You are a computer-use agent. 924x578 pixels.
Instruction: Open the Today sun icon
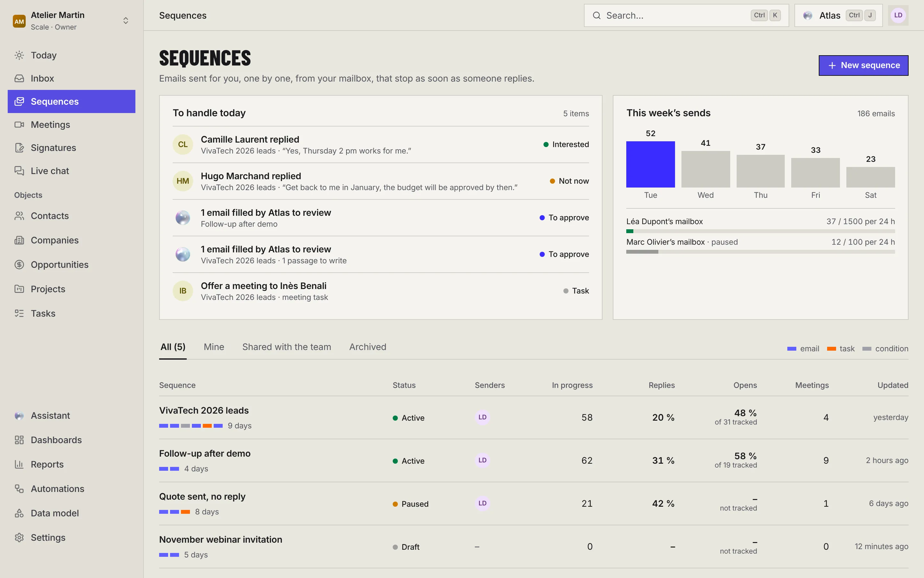[x=19, y=56]
